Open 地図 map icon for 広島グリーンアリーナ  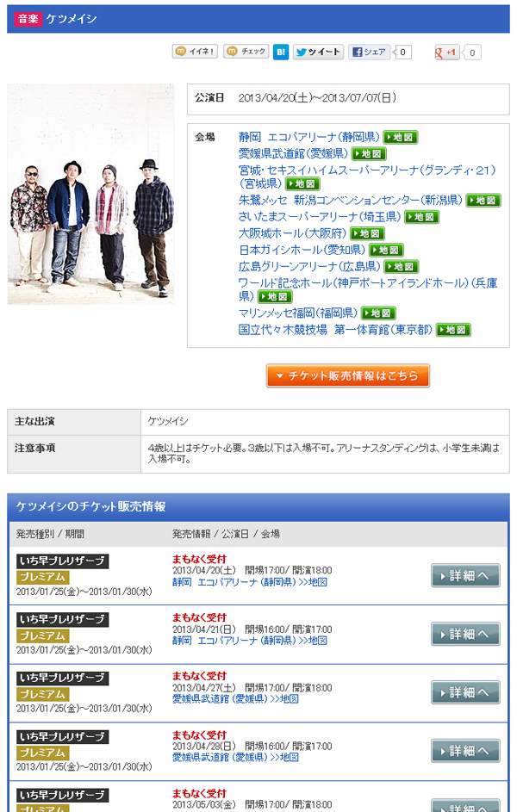[x=402, y=267]
